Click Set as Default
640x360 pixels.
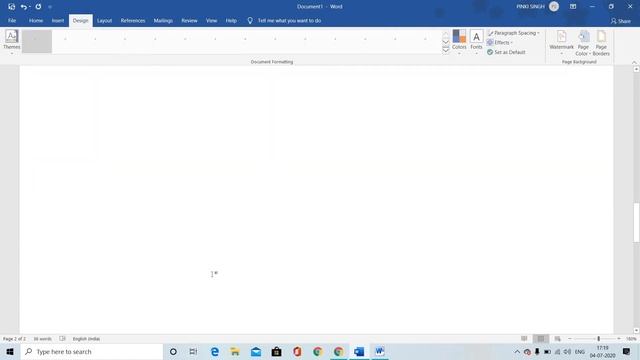[x=506, y=52]
